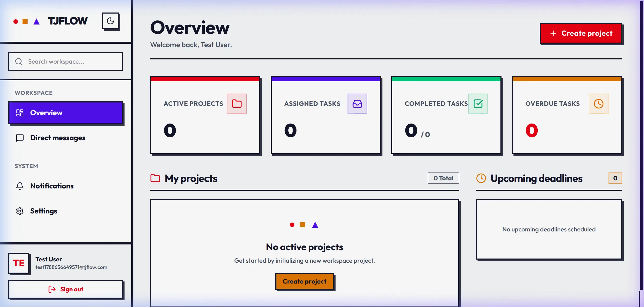The width and height of the screenshot is (644, 307).
Task: Click the Test User name
Action: [49, 259]
